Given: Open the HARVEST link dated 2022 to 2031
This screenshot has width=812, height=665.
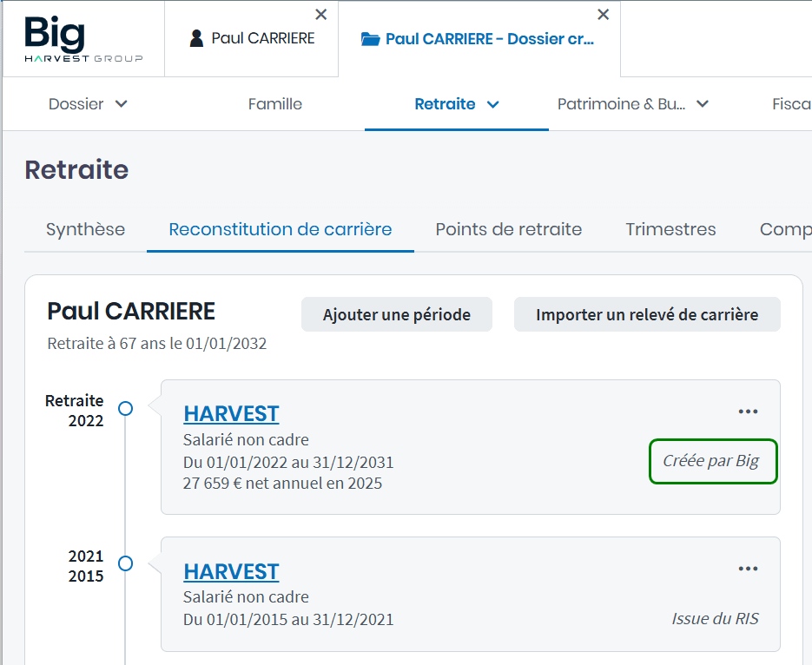Looking at the screenshot, I should click(x=231, y=413).
